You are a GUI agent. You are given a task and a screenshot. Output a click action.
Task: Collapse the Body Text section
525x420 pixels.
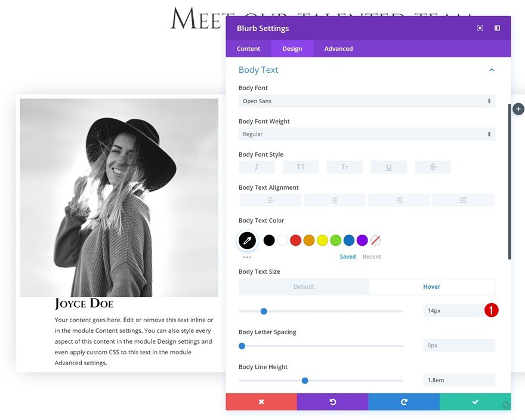point(492,69)
